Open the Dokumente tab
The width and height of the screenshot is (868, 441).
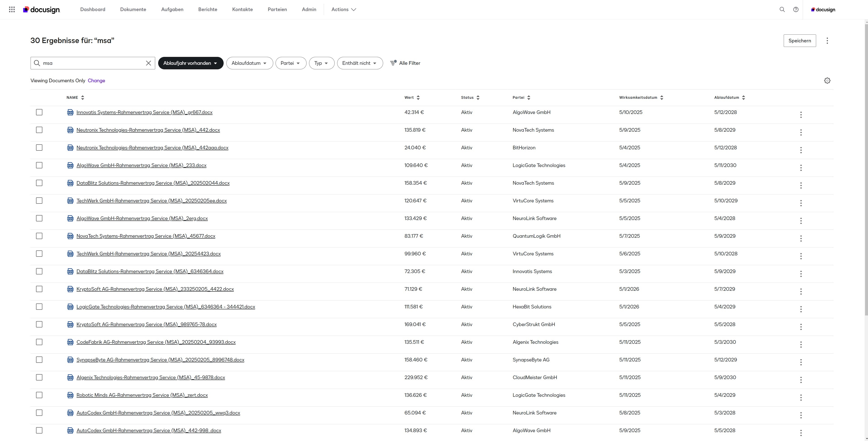point(133,10)
